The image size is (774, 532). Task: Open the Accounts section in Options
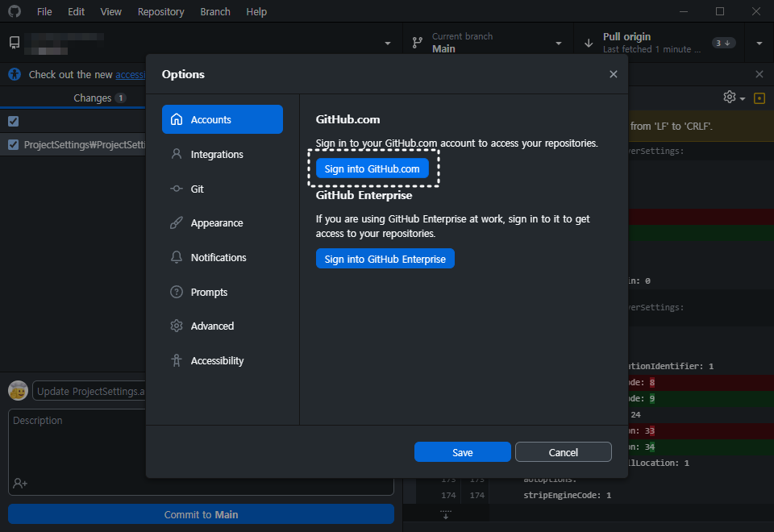223,119
